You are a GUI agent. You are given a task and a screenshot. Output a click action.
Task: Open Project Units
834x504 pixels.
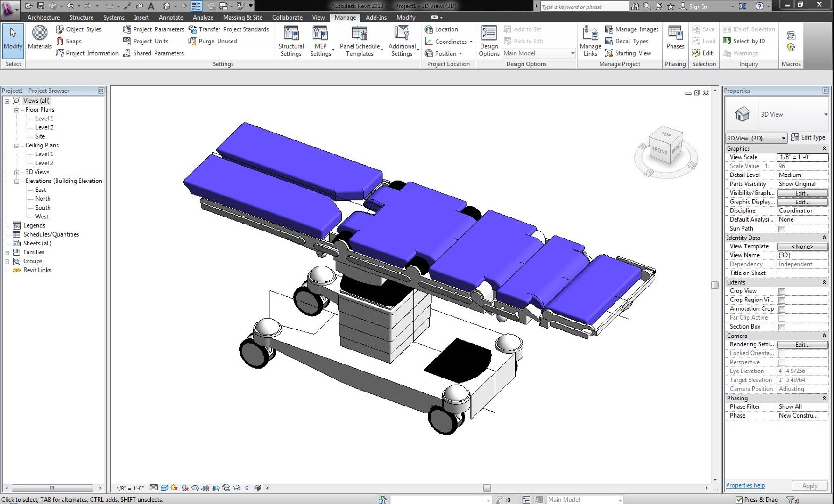145,41
